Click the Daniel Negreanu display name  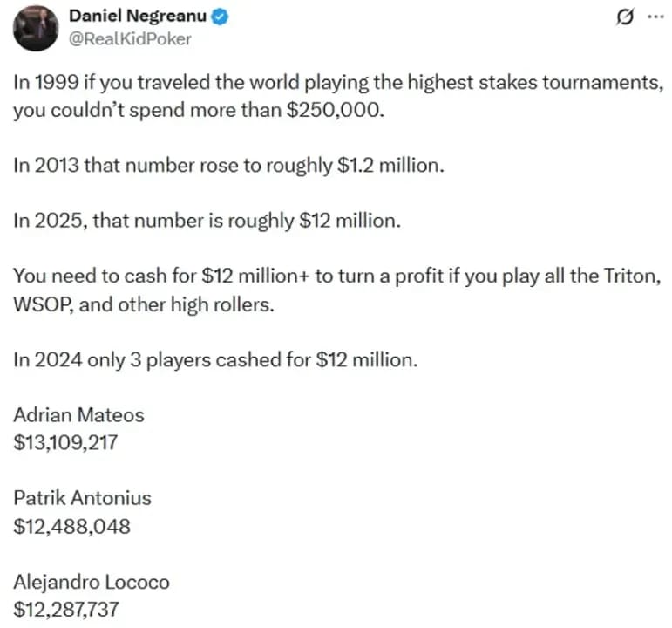[137, 16]
